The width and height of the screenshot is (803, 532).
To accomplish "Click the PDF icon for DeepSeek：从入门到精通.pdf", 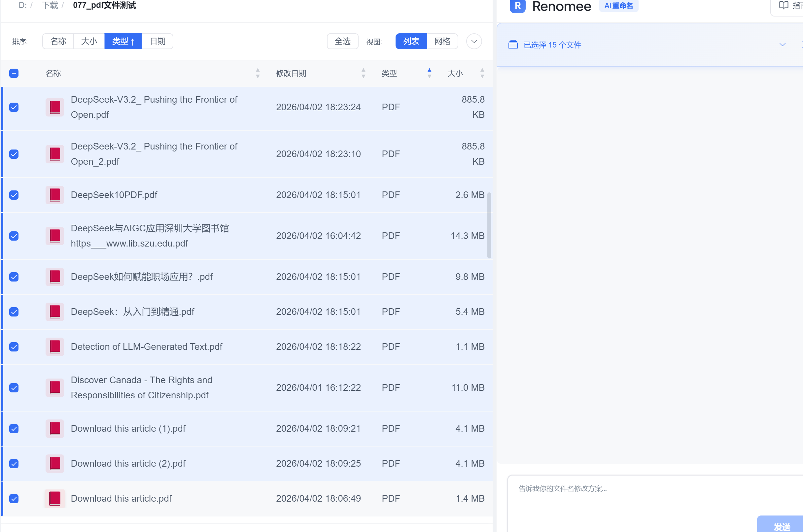I will coord(54,312).
